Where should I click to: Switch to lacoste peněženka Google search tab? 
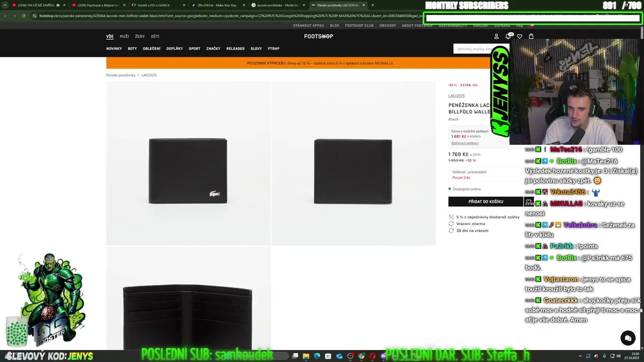click(277, 5)
